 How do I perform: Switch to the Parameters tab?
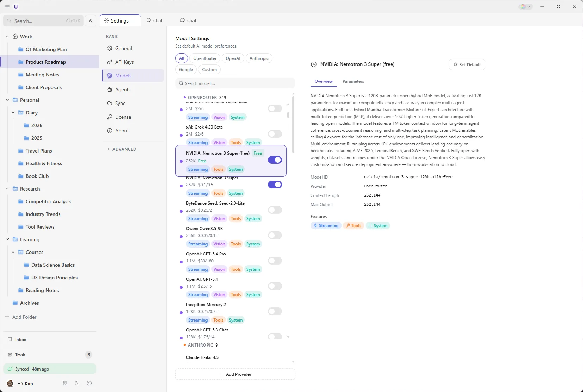pos(353,81)
